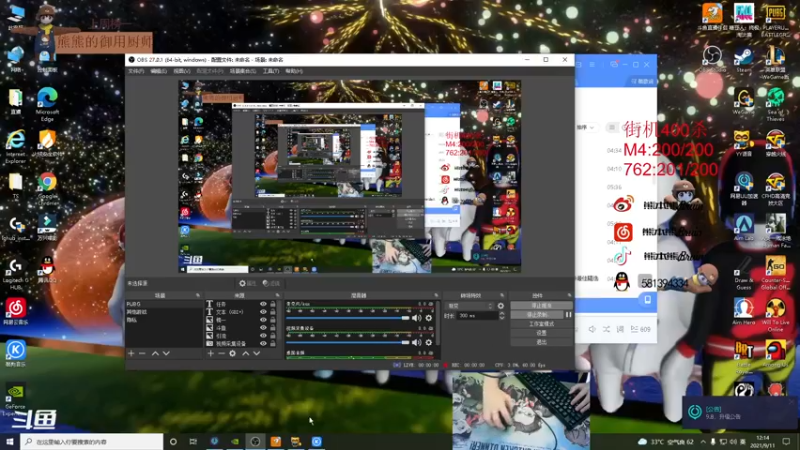Open Will To Live Online desktop shortcut
800x450 pixels.
point(775,315)
